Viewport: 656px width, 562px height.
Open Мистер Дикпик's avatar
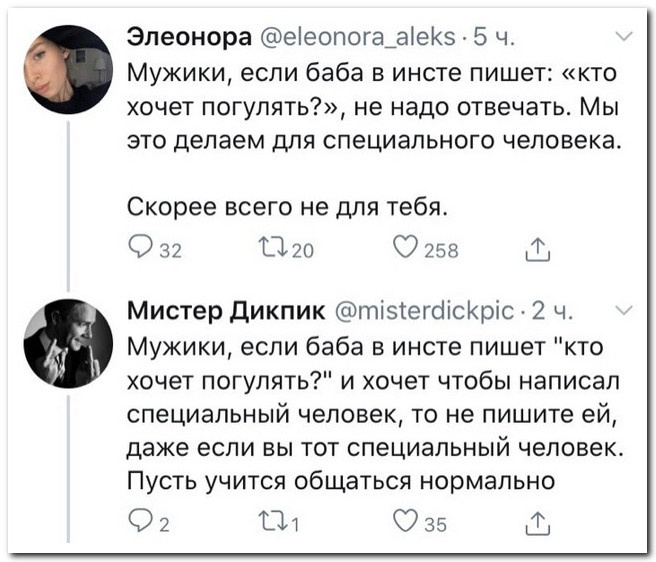tap(67, 341)
